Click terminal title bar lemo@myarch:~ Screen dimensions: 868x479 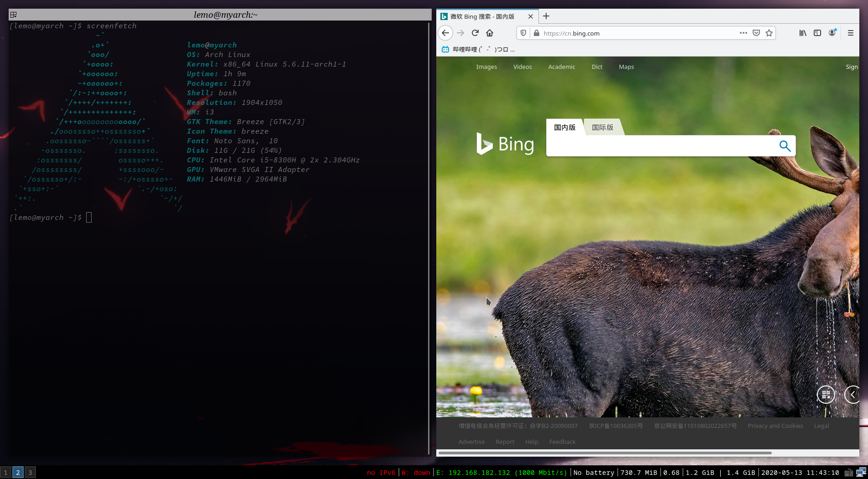click(226, 15)
